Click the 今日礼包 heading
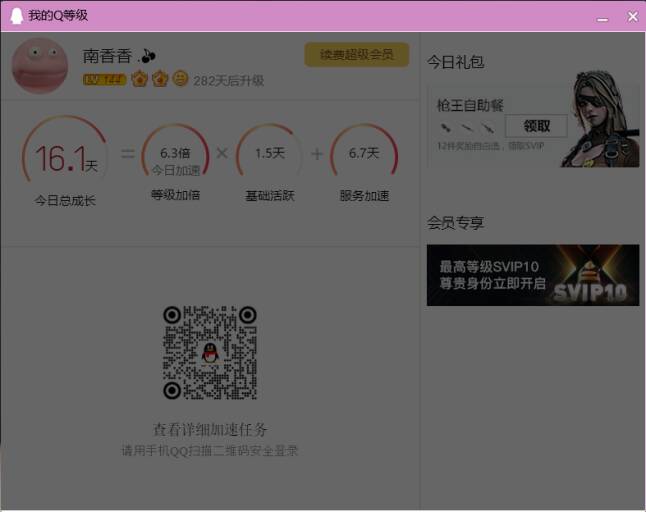646x512 pixels. (x=455, y=62)
